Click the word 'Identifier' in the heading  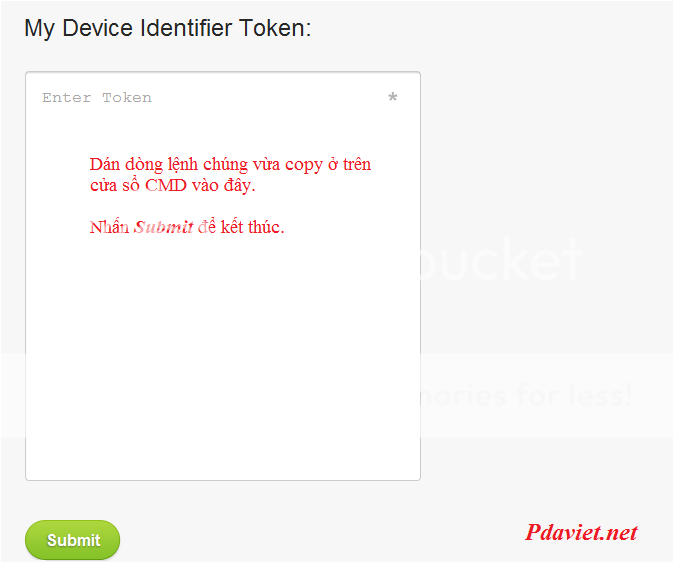pyautogui.click(x=186, y=28)
